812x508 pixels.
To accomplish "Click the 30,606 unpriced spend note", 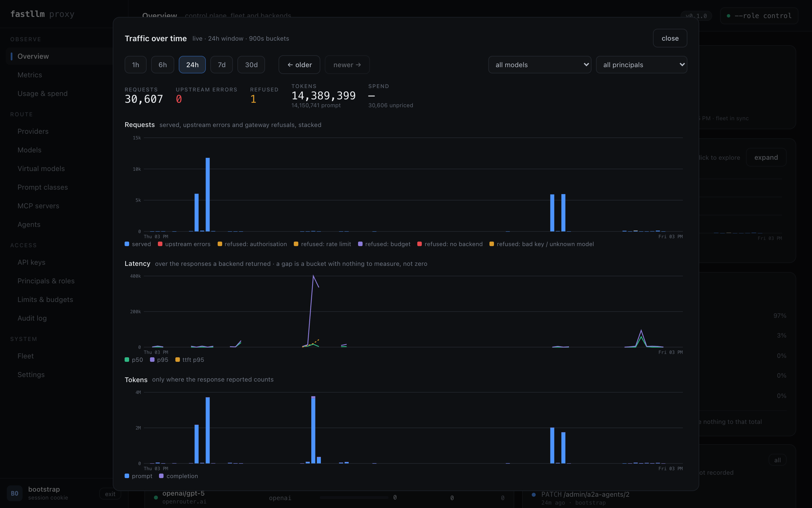I will point(390,106).
